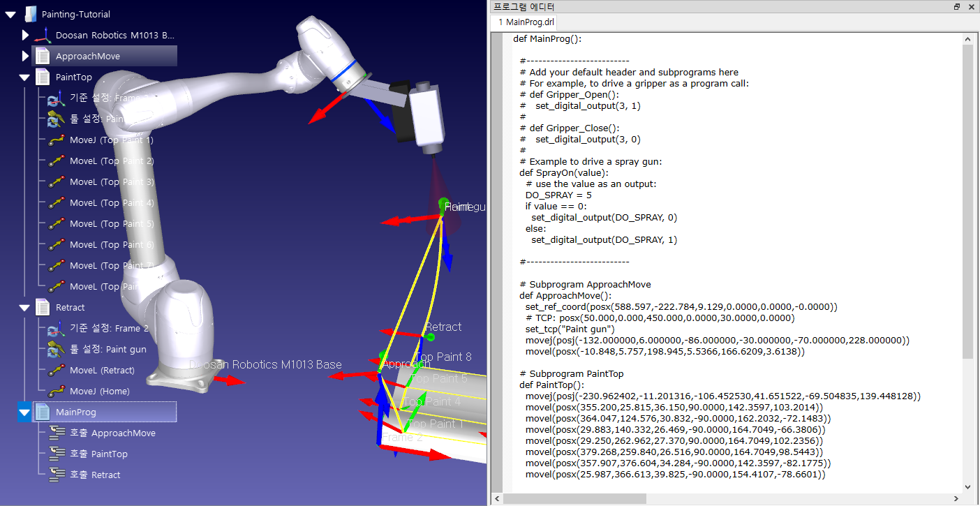Viewport: 980px width, 506px height.
Task: Click the PaintTop tool setting icon
Action: [57, 119]
